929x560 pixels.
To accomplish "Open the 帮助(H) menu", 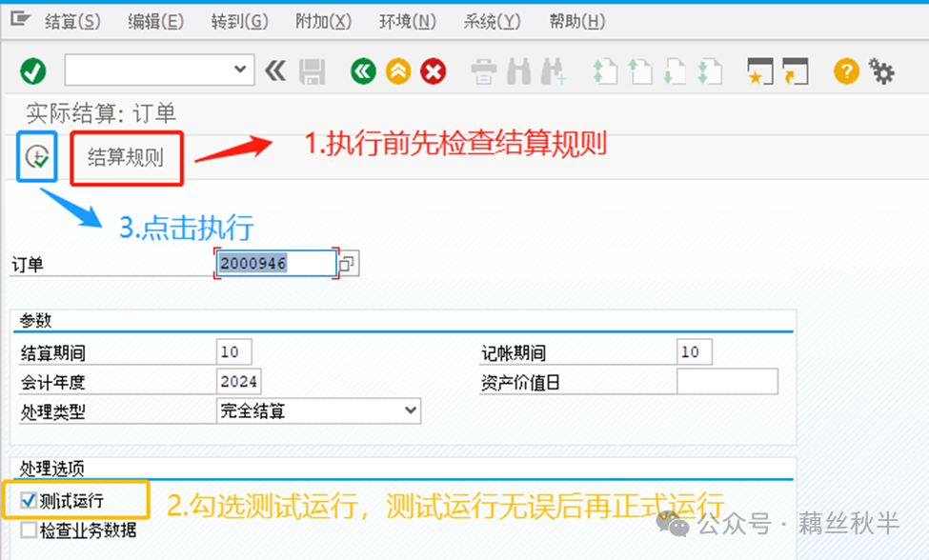I will point(577,21).
